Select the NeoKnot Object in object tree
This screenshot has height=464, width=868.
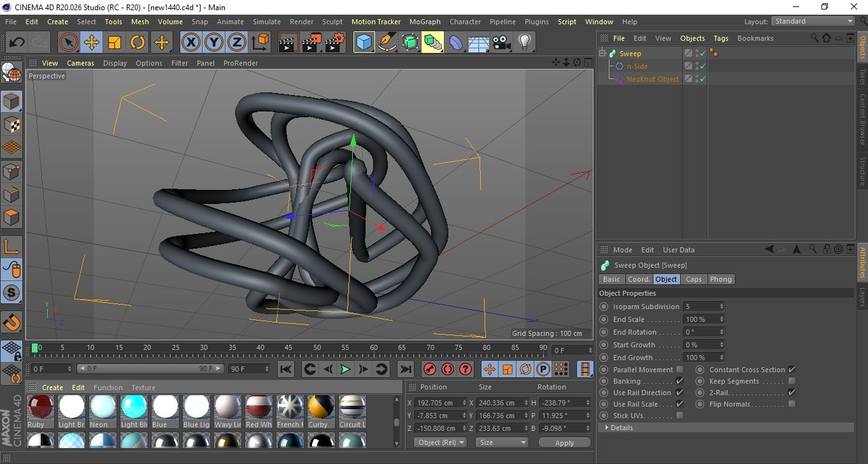(652, 79)
